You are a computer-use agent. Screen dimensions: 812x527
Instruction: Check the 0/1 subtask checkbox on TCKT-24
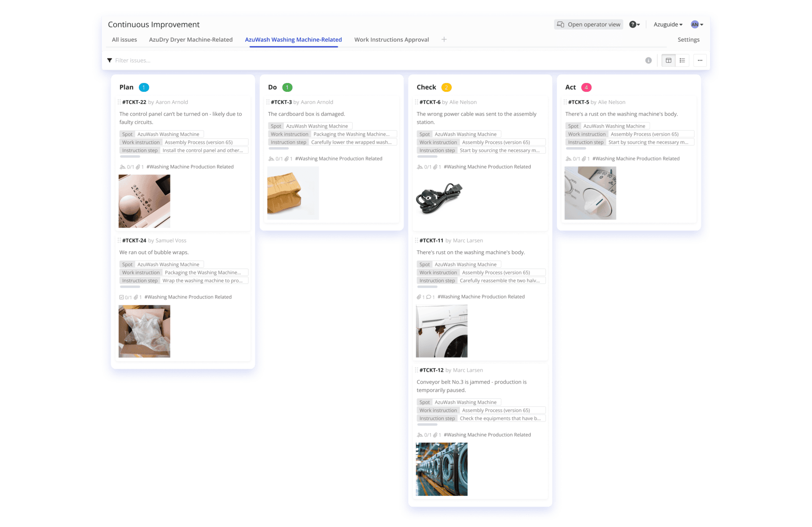click(122, 297)
